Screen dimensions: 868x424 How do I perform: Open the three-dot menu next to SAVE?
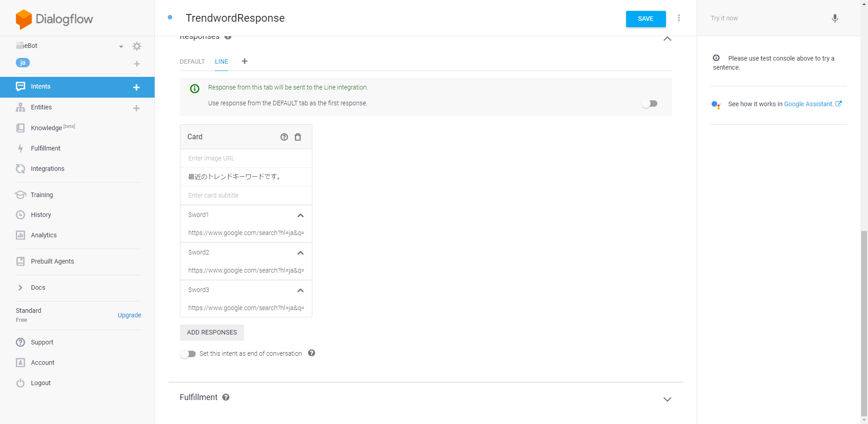click(x=679, y=18)
